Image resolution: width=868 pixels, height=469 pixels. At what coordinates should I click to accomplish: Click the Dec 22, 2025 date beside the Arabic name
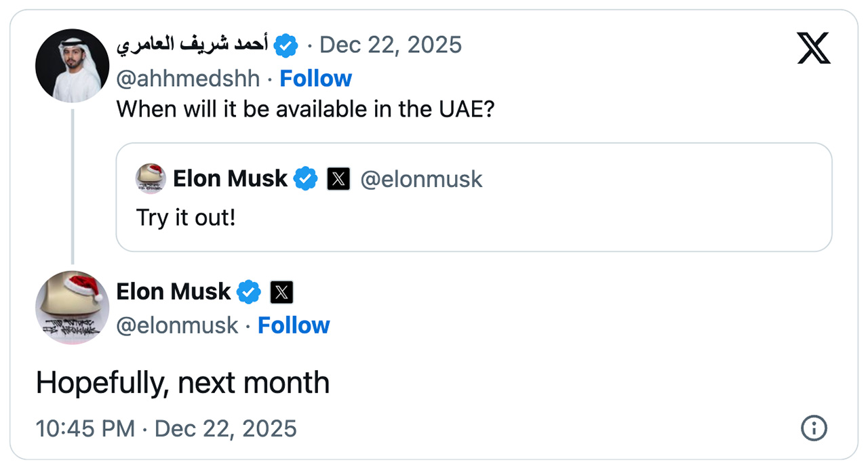click(x=391, y=45)
